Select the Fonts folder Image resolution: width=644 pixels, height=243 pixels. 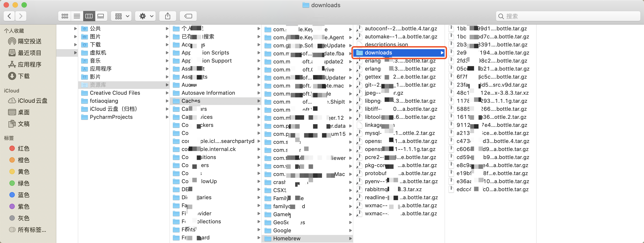(x=216, y=230)
